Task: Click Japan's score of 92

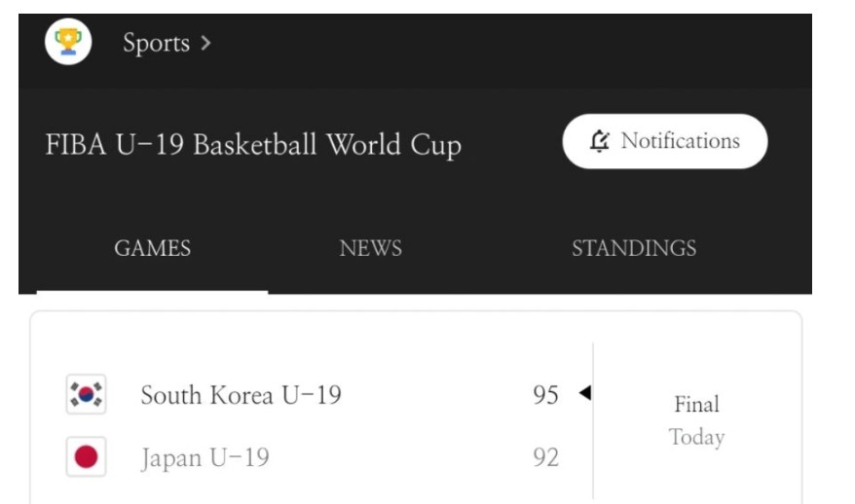Action: 545,457
